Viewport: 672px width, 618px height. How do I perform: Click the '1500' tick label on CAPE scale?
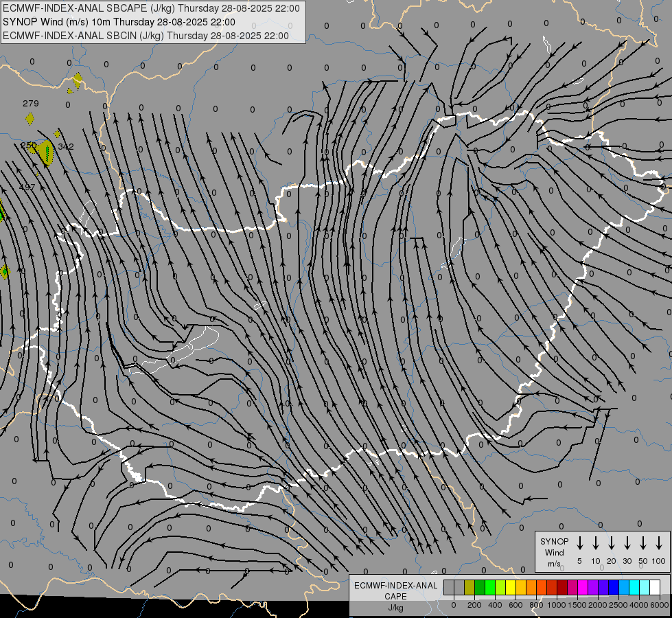click(577, 605)
